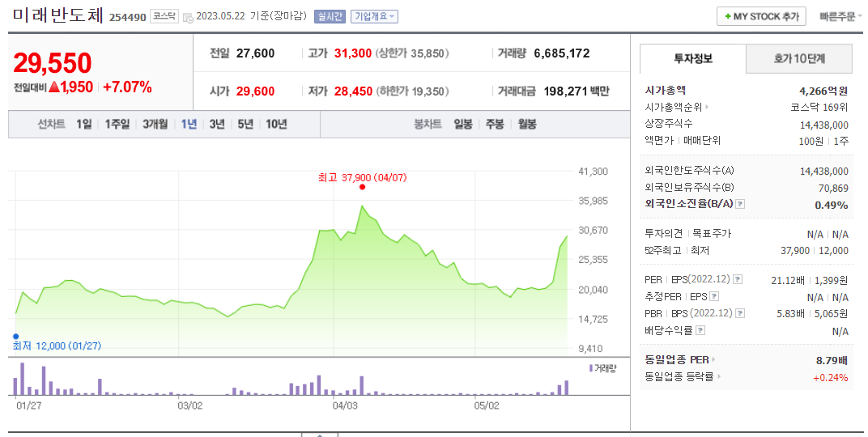The width and height of the screenshot is (868, 437).
Task: Click the 외국인보유주식수 value 70,869
Action: tap(833, 188)
